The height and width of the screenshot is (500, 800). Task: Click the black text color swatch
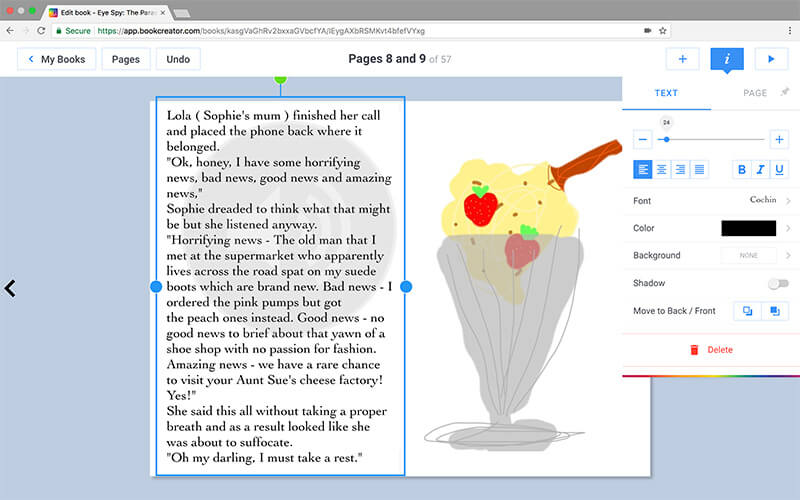click(748, 228)
